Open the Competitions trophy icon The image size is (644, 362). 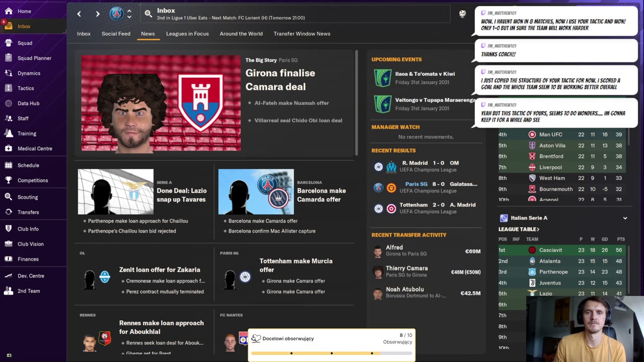tap(9, 180)
